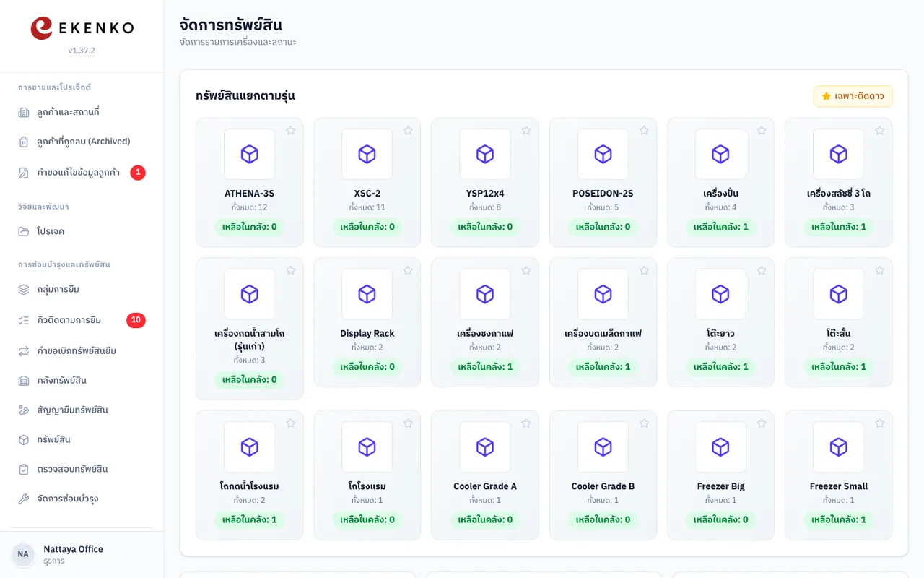This screenshot has height=578, width=924.
Task: Click the swap arrows icon for คำขอเบิกทรัพย์สินยืม
Action: (24, 350)
